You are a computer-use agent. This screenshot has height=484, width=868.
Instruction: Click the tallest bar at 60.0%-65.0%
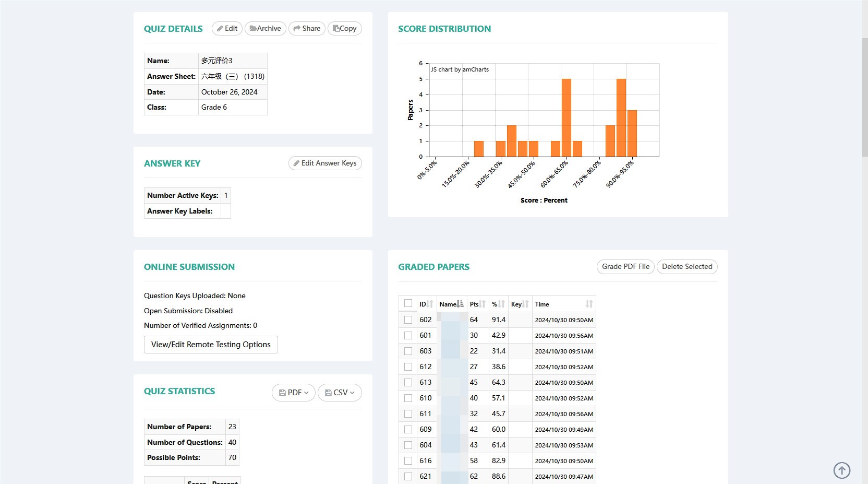coord(566,117)
